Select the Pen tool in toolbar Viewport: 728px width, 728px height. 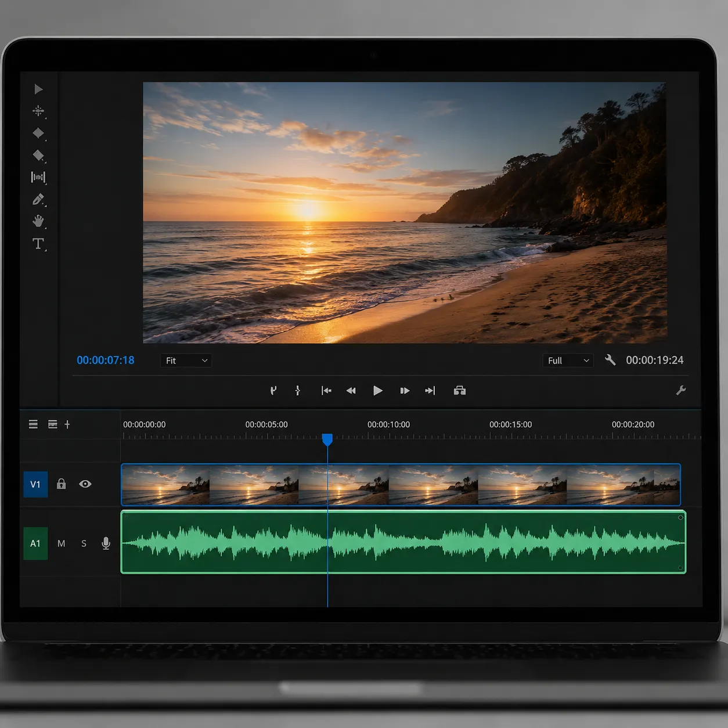(x=38, y=200)
